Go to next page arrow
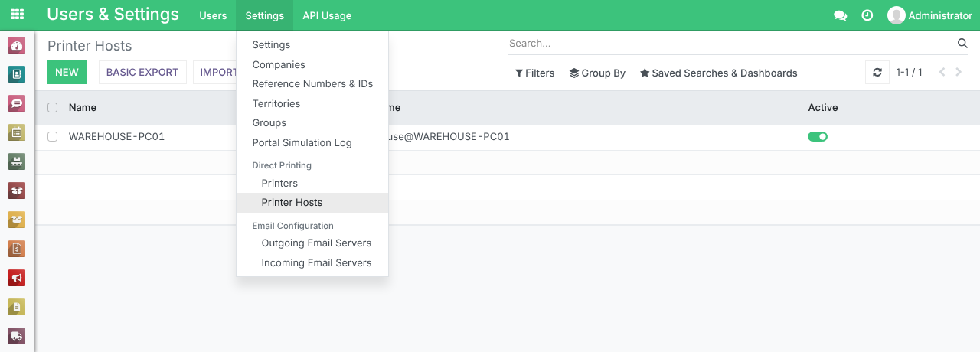The width and height of the screenshot is (980, 352). tap(959, 73)
